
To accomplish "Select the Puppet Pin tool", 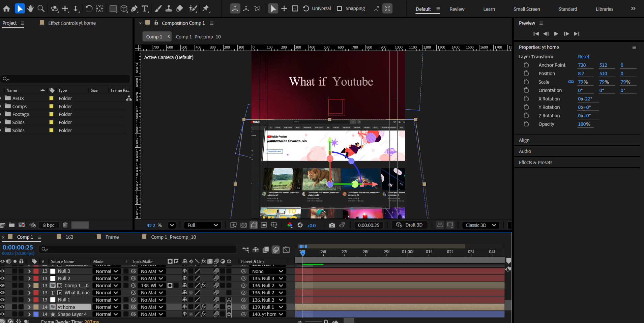I will coord(206,9).
